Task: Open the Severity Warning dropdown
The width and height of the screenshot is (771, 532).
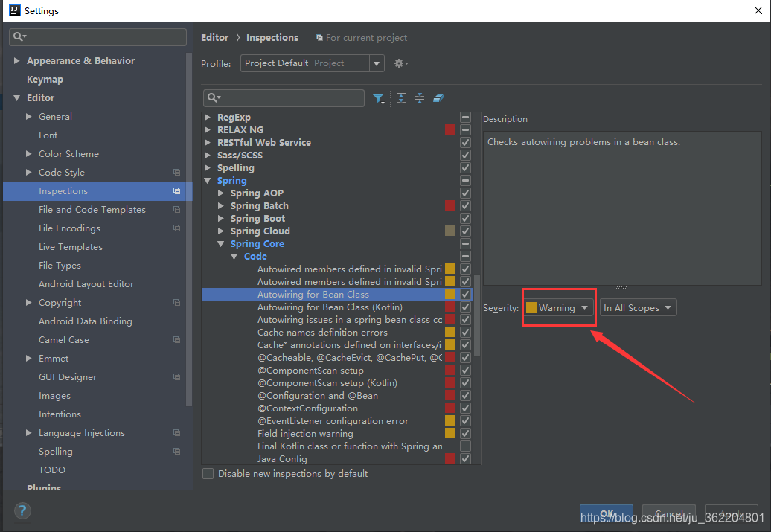Action: 558,308
